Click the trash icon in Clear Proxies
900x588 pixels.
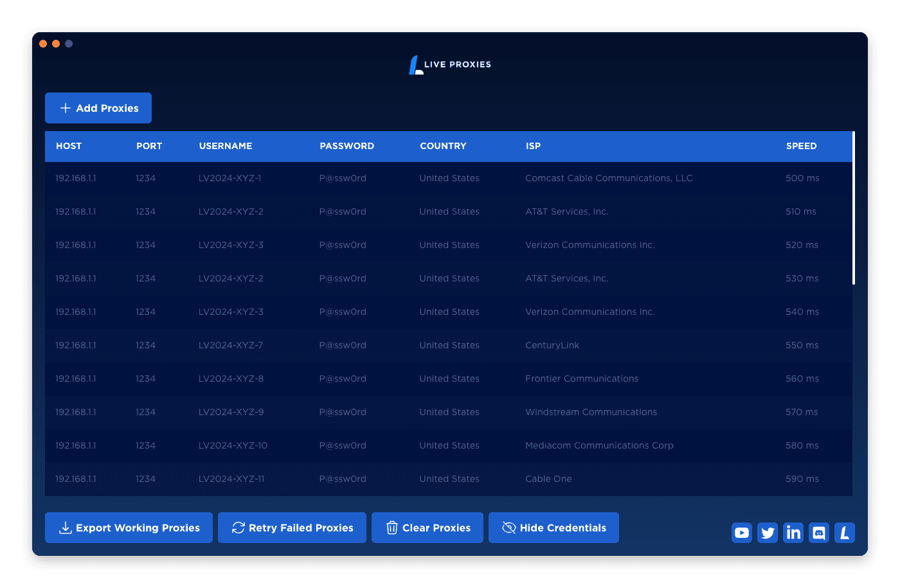coord(392,528)
